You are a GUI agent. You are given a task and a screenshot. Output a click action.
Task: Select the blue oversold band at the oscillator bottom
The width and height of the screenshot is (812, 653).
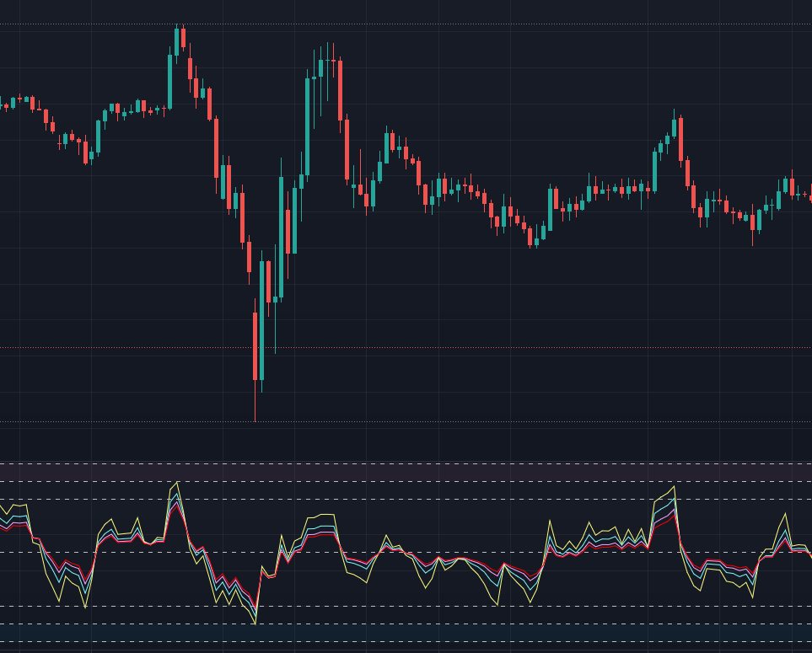pos(406,633)
